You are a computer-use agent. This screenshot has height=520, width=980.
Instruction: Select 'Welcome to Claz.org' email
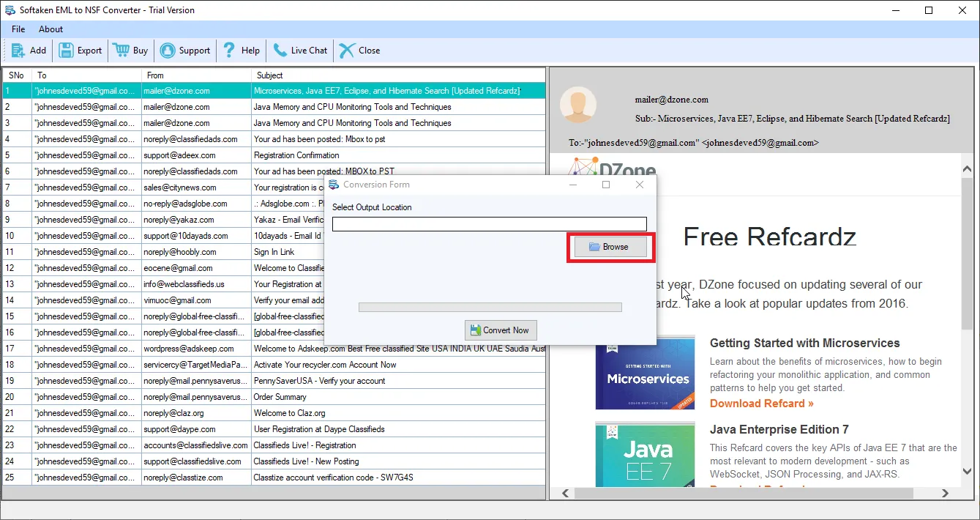pos(274,413)
